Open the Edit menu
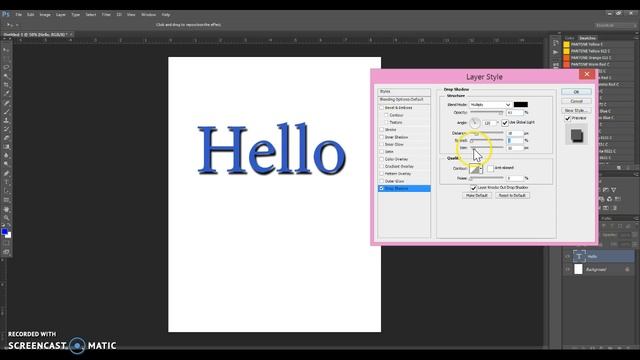The height and width of the screenshot is (360, 640). [x=31, y=15]
